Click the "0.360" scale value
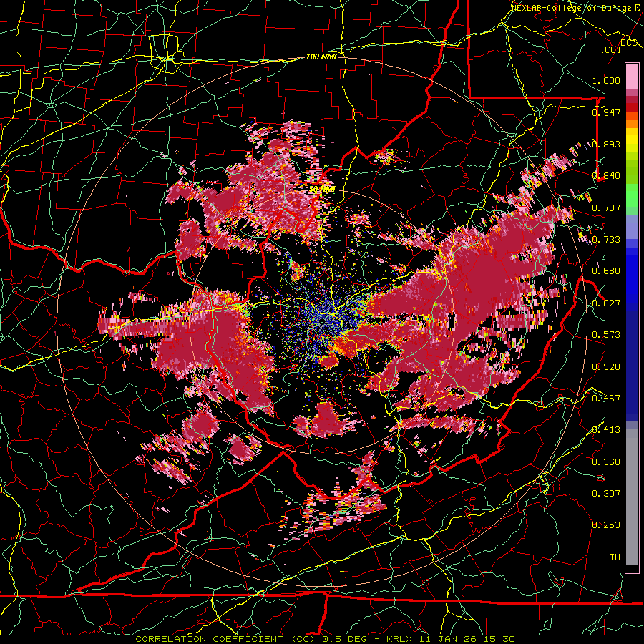 (606, 462)
